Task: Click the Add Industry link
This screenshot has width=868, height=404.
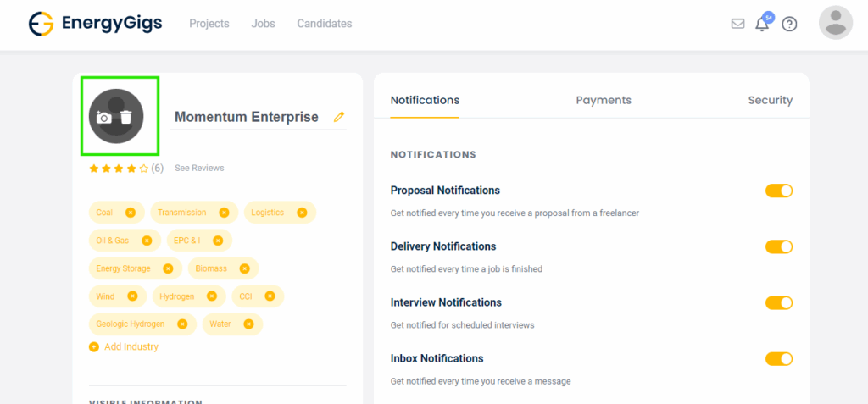Action: pyautogui.click(x=131, y=346)
